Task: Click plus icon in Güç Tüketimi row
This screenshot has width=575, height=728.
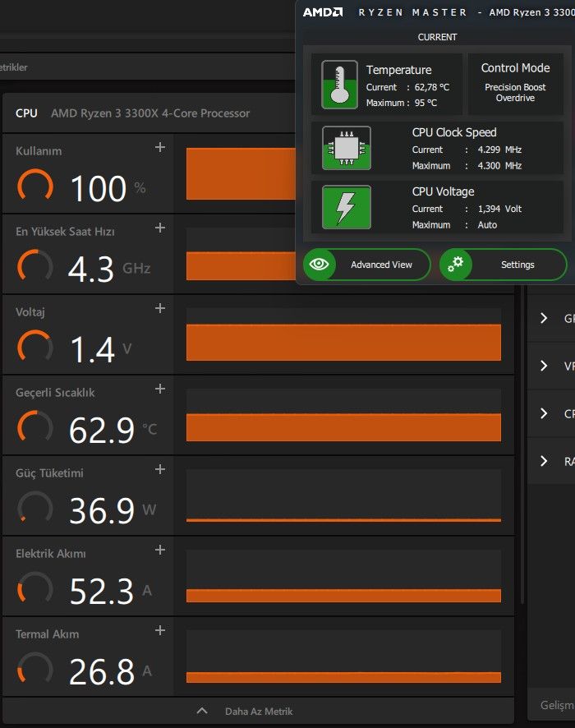Action: click(160, 469)
